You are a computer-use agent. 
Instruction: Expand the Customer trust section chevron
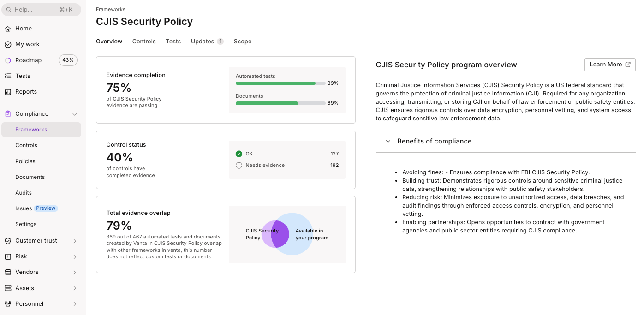coord(75,241)
